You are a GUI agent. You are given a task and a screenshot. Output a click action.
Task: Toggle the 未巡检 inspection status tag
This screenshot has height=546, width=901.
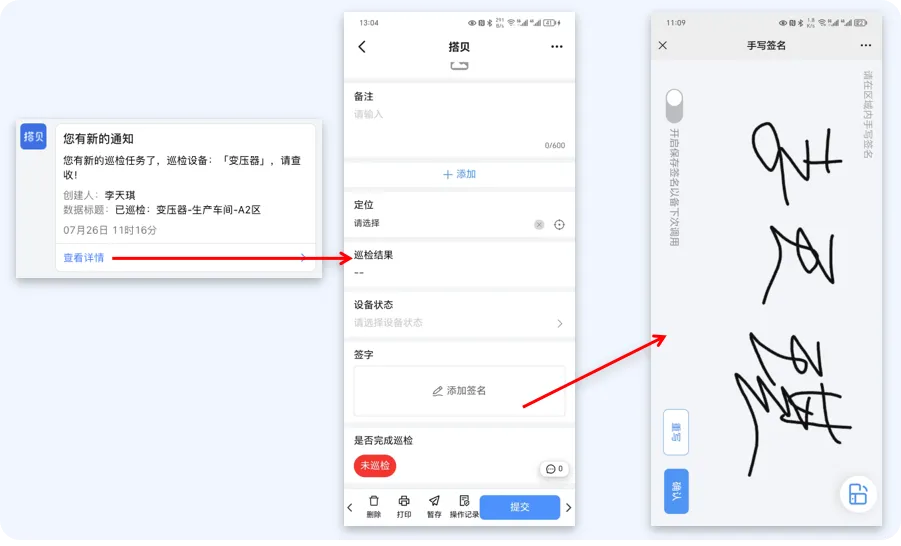tap(374, 466)
